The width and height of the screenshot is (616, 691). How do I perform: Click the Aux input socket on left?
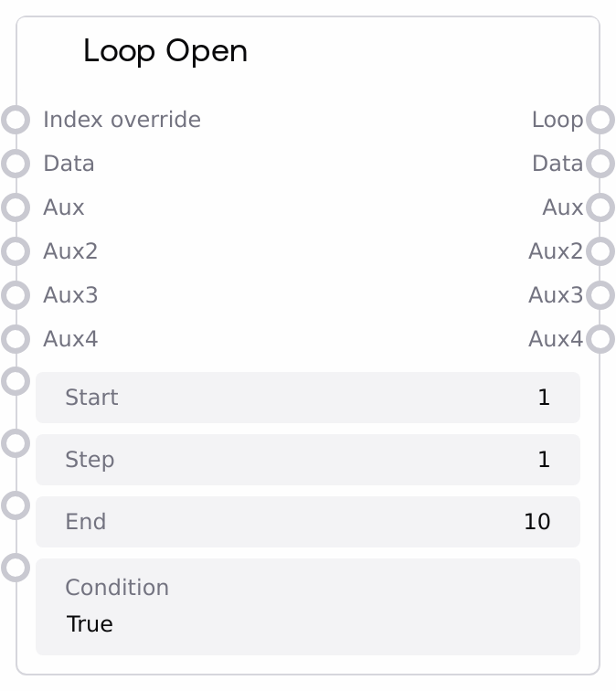click(x=16, y=207)
